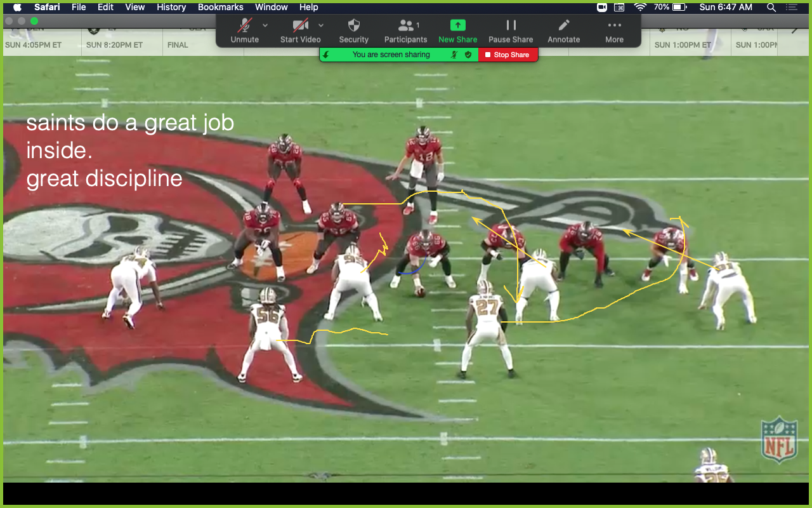Open the Window menu

coord(272,7)
